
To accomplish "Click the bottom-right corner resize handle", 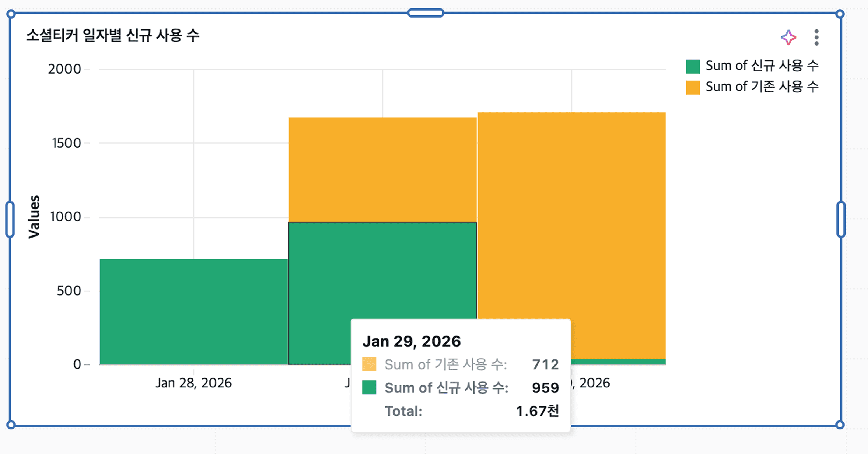I will (x=840, y=425).
